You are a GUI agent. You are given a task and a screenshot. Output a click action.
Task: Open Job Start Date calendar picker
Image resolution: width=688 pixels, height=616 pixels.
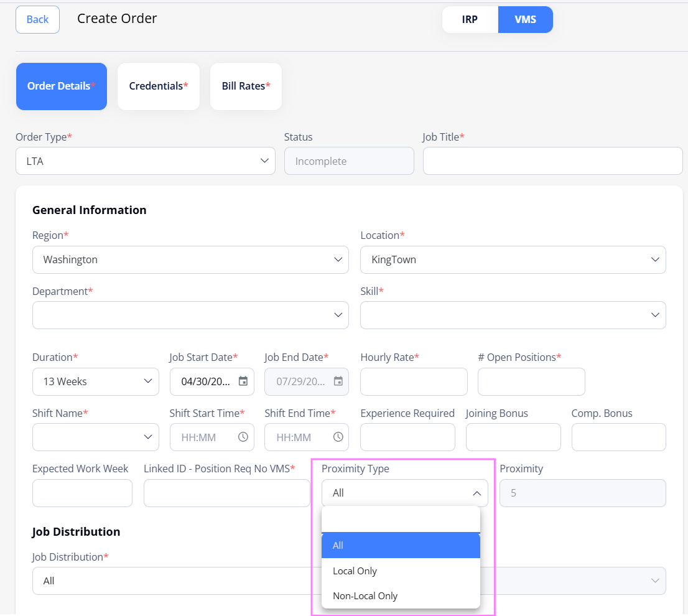(x=243, y=381)
